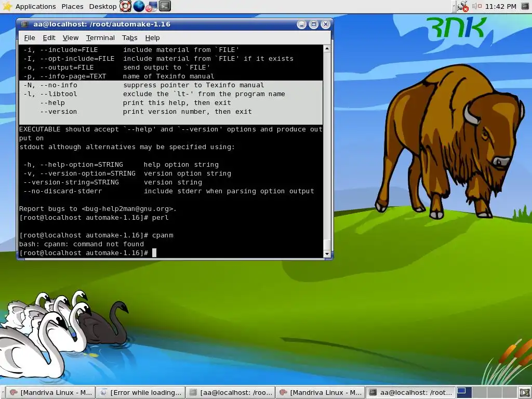Click the 'bug-help2man@gnu.org' address
532x399 pixels.
tap(127, 209)
